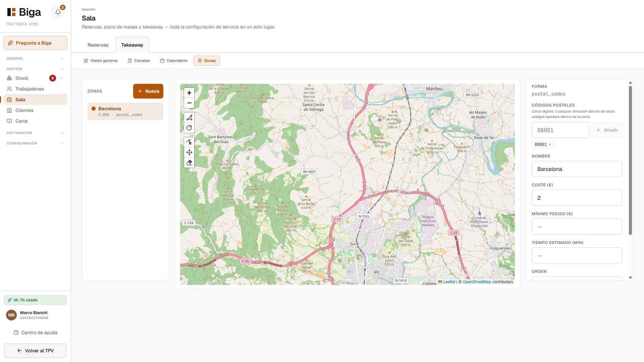
Task: Expand the Configuración section
Action: tap(35, 143)
